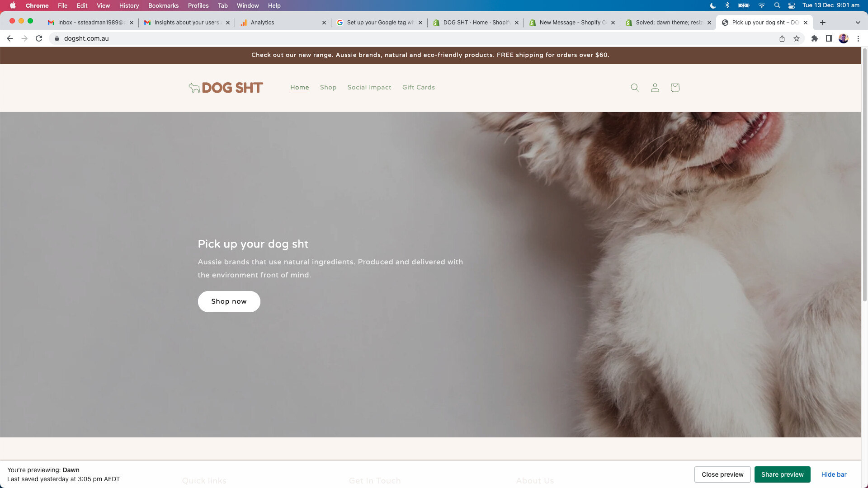Image resolution: width=868 pixels, height=488 pixels.
Task: Click Share preview button
Action: tap(782, 474)
